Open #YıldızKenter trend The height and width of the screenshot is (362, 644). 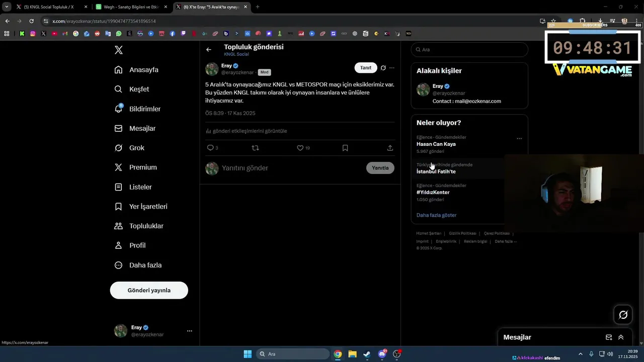tap(433, 192)
